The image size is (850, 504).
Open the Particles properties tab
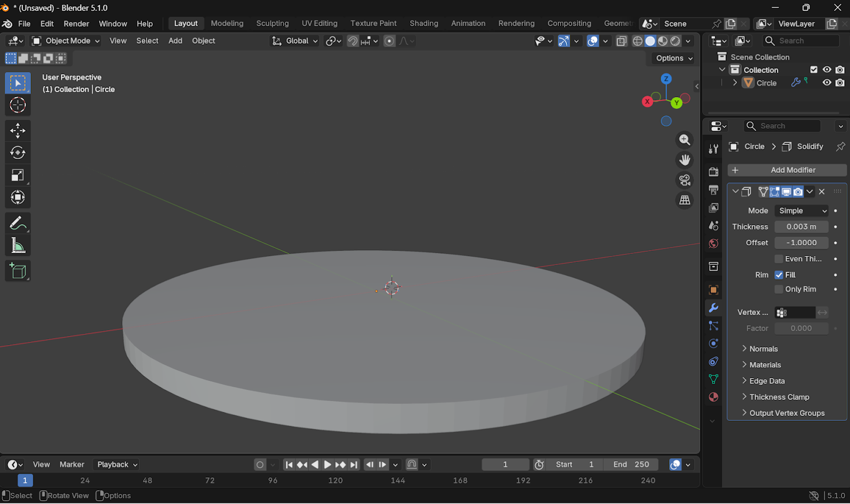click(x=713, y=326)
